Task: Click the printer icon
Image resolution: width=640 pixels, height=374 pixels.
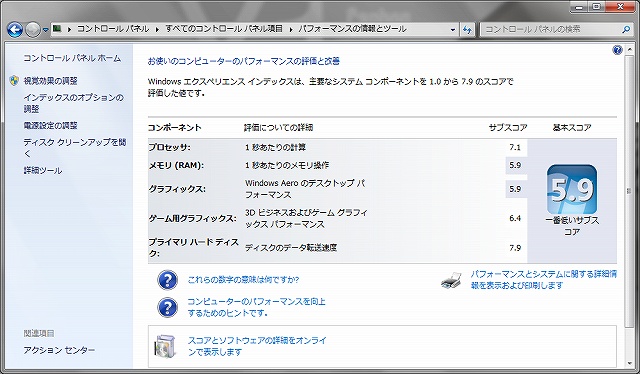Action: [x=451, y=280]
